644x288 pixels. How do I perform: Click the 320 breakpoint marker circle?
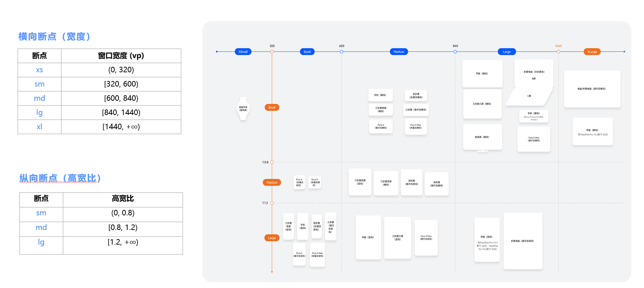click(x=272, y=52)
